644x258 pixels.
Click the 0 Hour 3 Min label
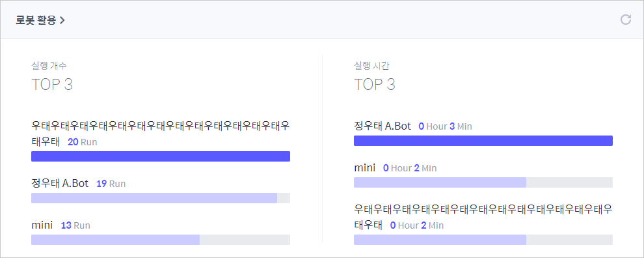point(445,126)
